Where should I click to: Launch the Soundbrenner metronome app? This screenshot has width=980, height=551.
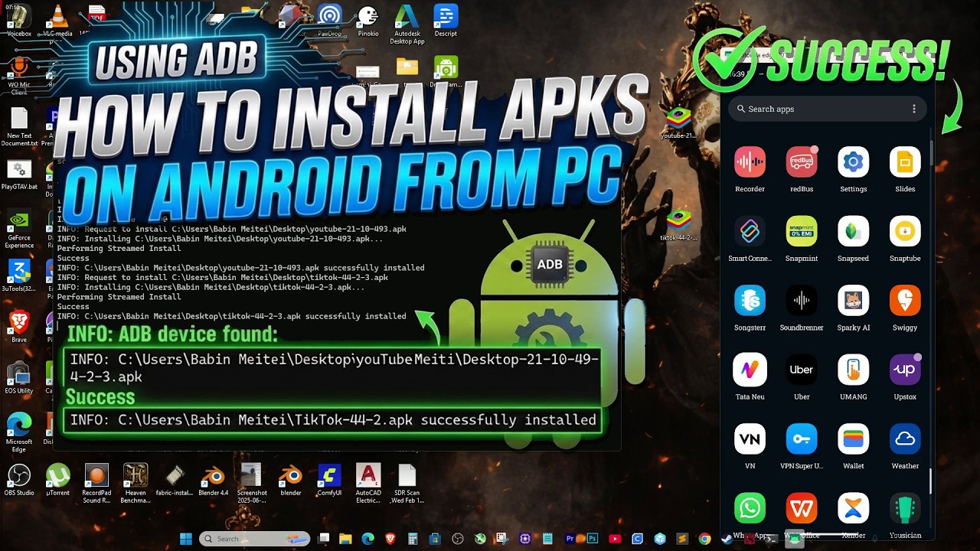pyautogui.click(x=802, y=301)
